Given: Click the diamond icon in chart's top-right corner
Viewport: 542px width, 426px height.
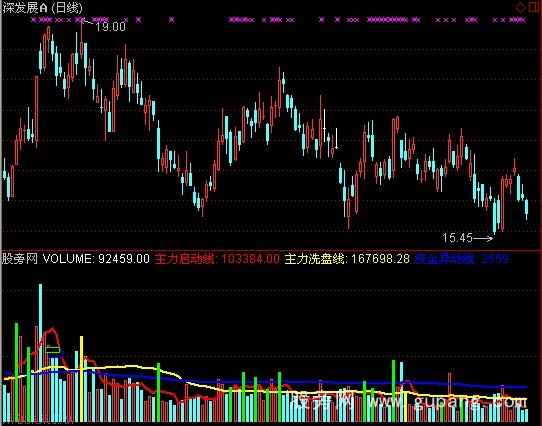Looking at the screenshot, I should tap(520, 7).
